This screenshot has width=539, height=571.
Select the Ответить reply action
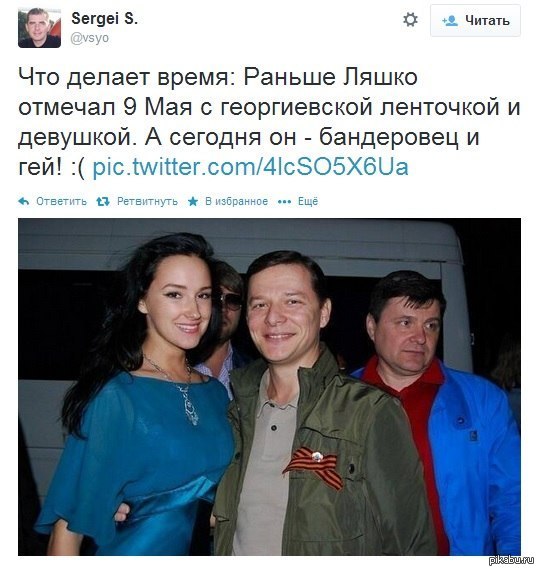coord(61,201)
